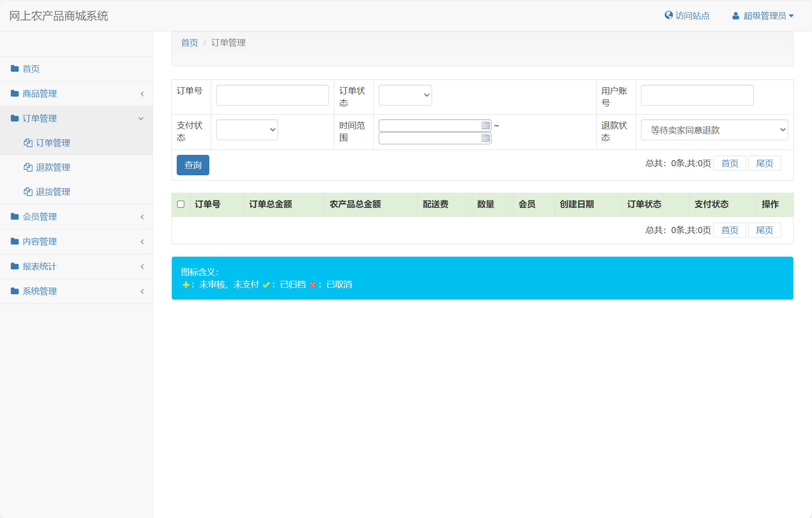Viewport: 812px width, 518px height.
Task: Open the 订单状态 dropdown
Action: point(405,95)
